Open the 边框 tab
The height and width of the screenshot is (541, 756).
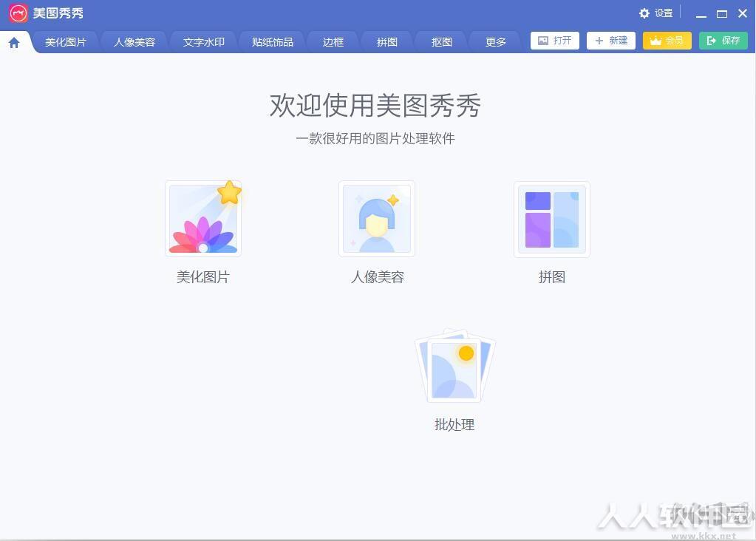(x=333, y=42)
